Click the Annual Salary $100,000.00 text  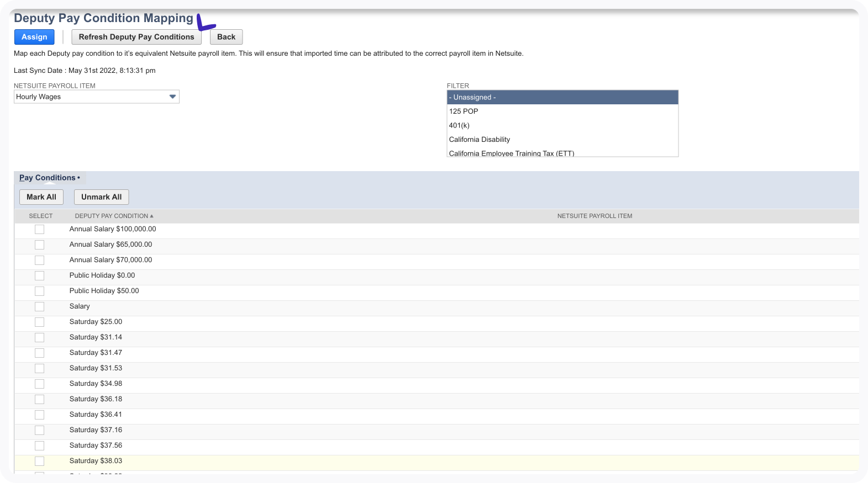point(113,229)
